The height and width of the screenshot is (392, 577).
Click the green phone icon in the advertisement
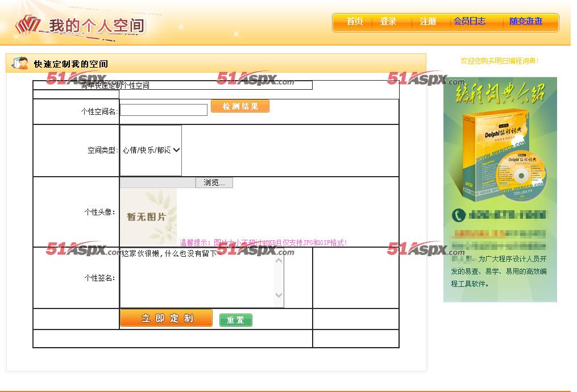coord(459,215)
